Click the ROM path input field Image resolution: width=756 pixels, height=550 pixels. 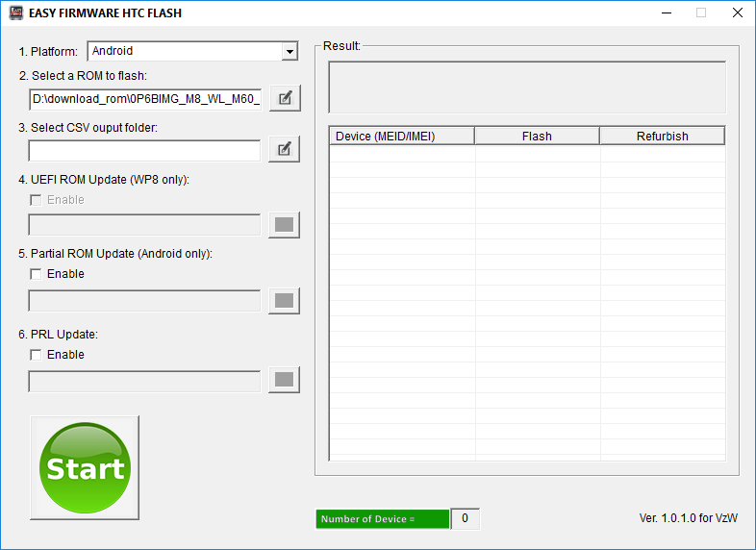tap(145, 99)
